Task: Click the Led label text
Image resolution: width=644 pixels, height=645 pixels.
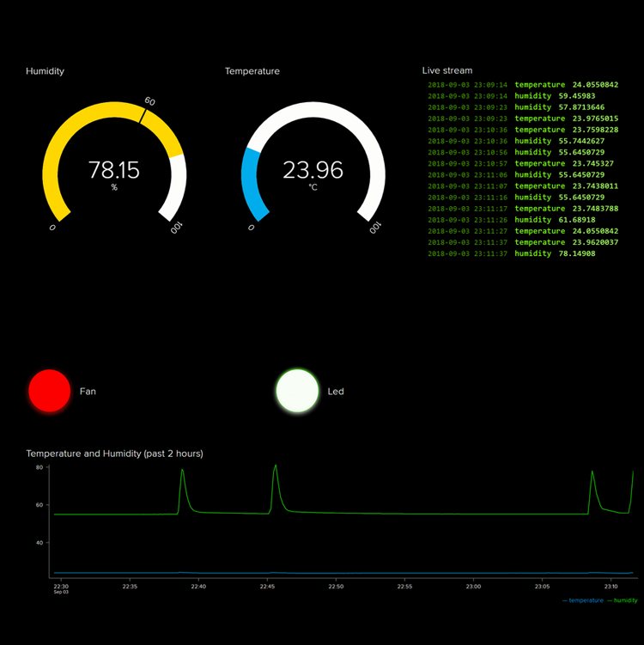Action: point(336,392)
